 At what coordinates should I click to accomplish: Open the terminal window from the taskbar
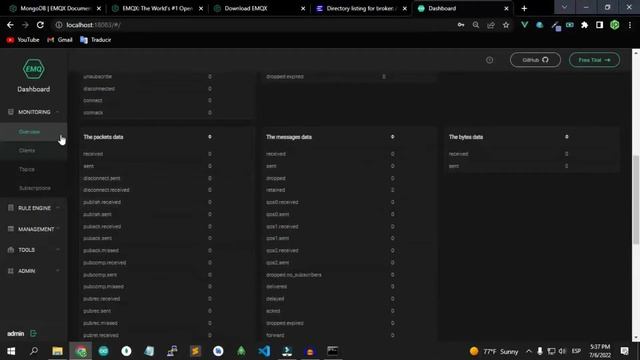333,351
